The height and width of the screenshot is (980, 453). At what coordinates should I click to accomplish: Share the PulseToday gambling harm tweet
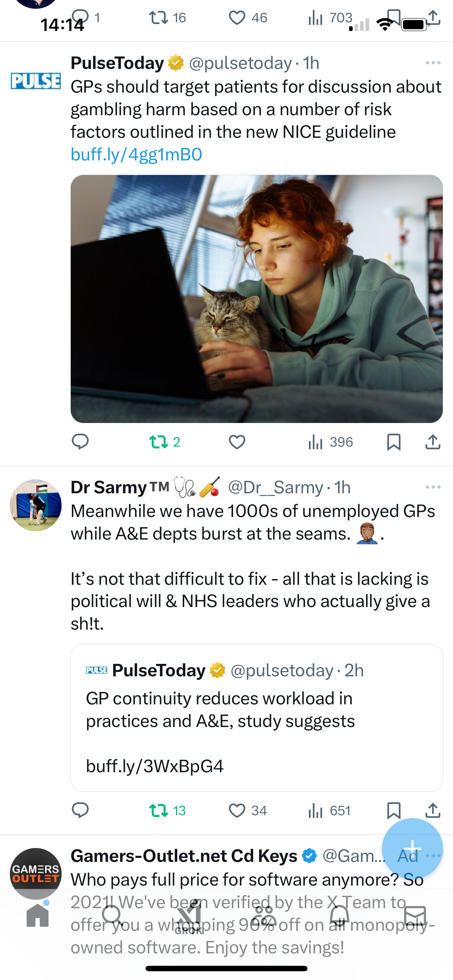click(x=433, y=442)
